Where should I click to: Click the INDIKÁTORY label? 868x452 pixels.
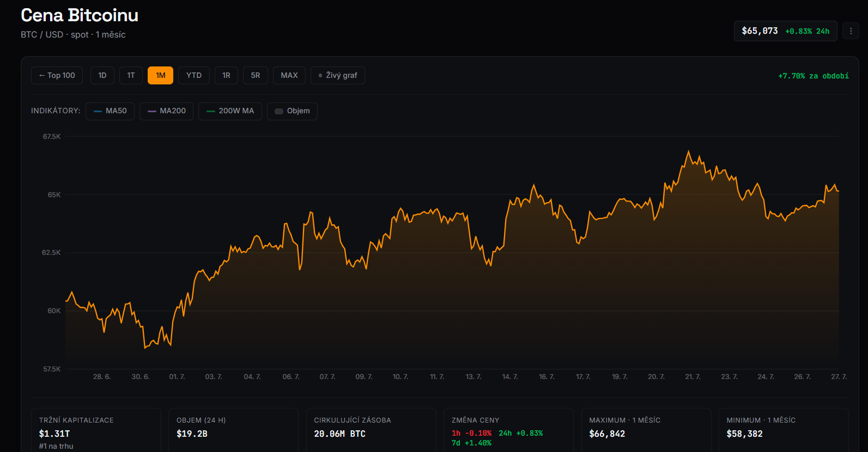pyautogui.click(x=56, y=111)
